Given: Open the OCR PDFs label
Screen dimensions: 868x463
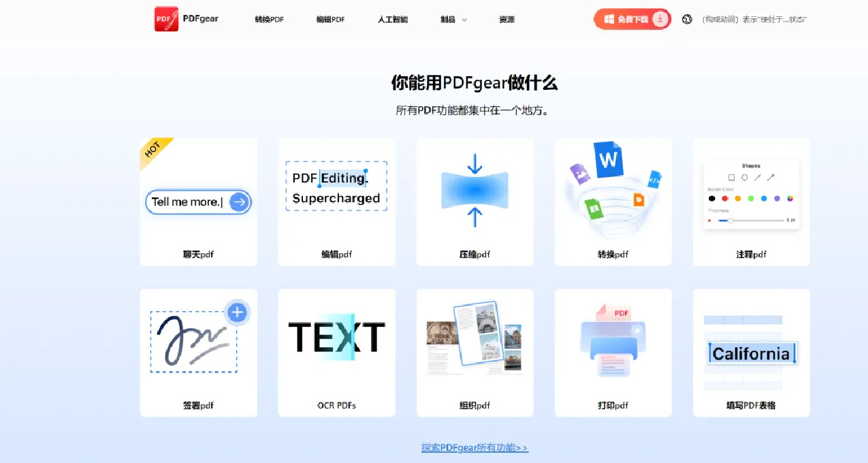Looking at the screenshot, I should point(336,405).
